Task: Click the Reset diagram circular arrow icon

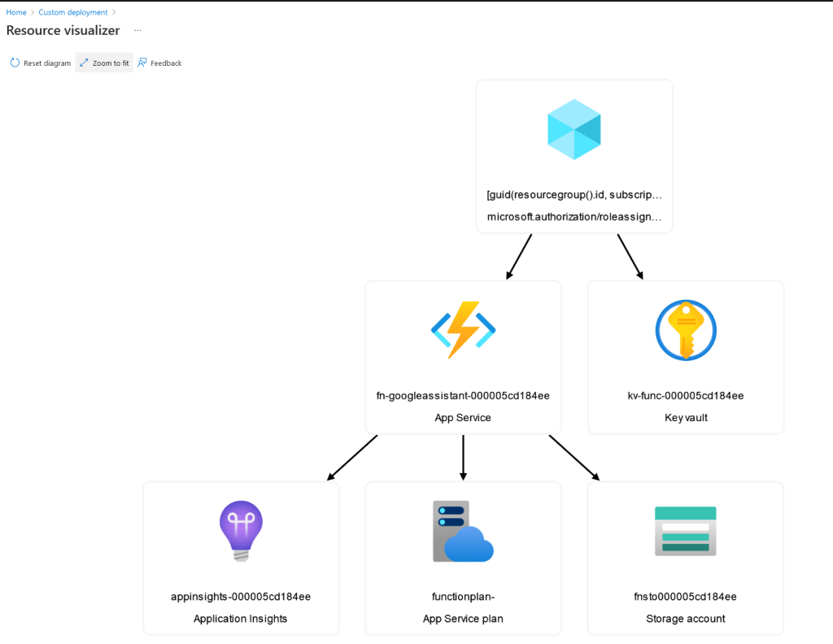Action: pos(15,63)
